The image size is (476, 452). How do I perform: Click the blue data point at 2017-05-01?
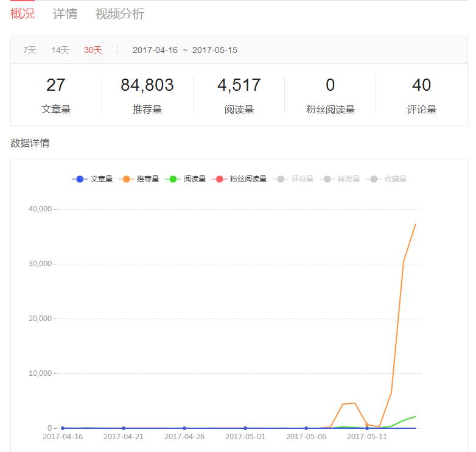(245, 428)
